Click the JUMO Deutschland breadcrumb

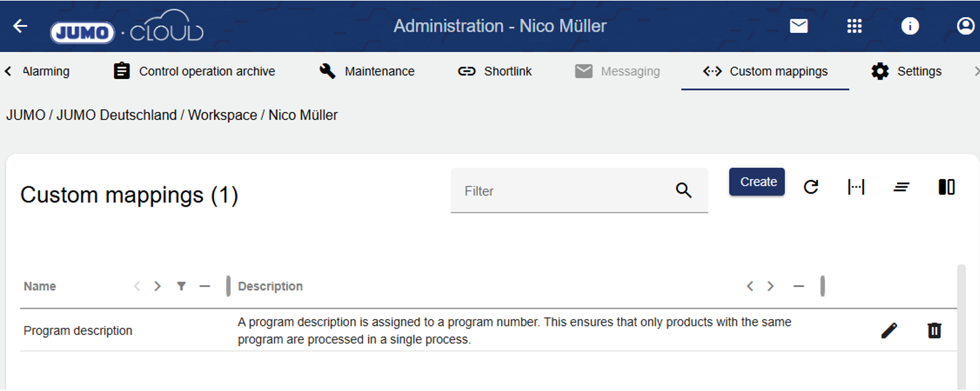click(x=116, y=115)
